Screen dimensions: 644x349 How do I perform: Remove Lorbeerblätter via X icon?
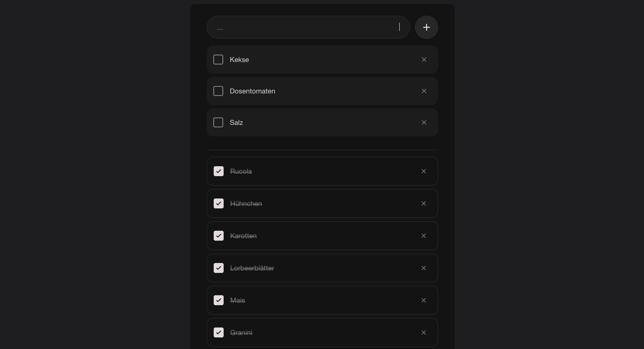(424, 268)
